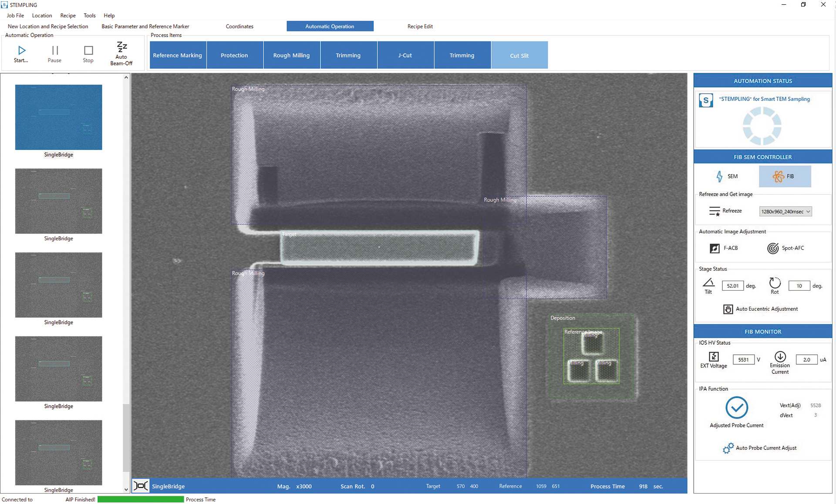Click the Tilt degree input field
Viewport: 836px width, 504px height.
[x=733, y=286]
